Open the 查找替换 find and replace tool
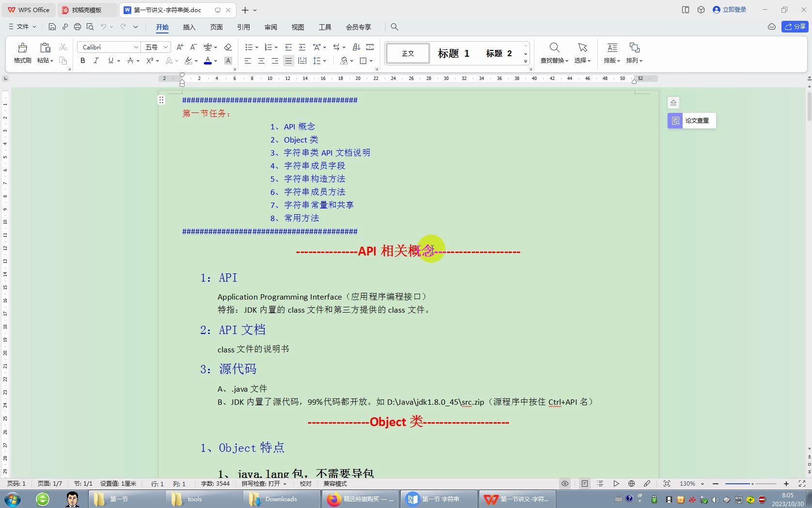Viewport: 812px width, 508px height. pos(554,52)
